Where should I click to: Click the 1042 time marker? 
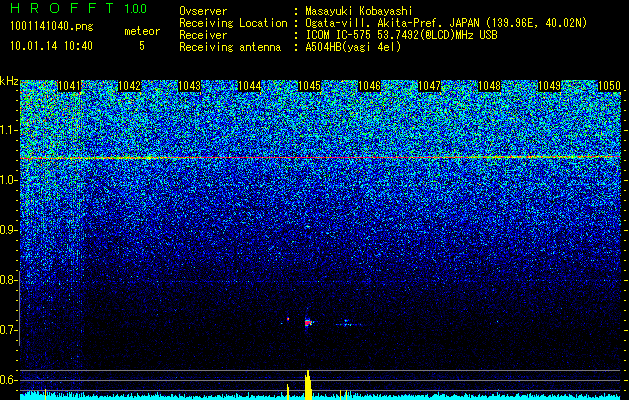130,86
